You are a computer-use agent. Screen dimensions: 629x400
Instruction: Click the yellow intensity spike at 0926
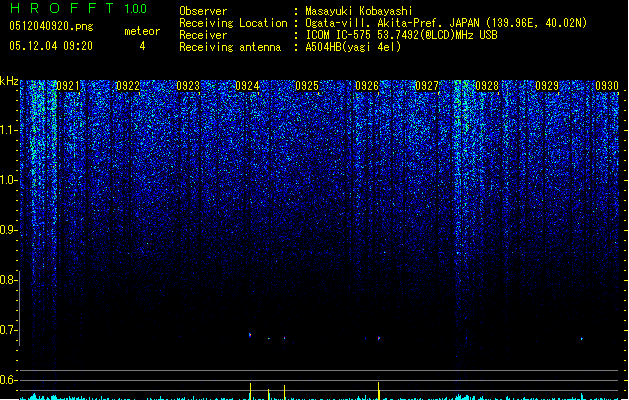378,391
